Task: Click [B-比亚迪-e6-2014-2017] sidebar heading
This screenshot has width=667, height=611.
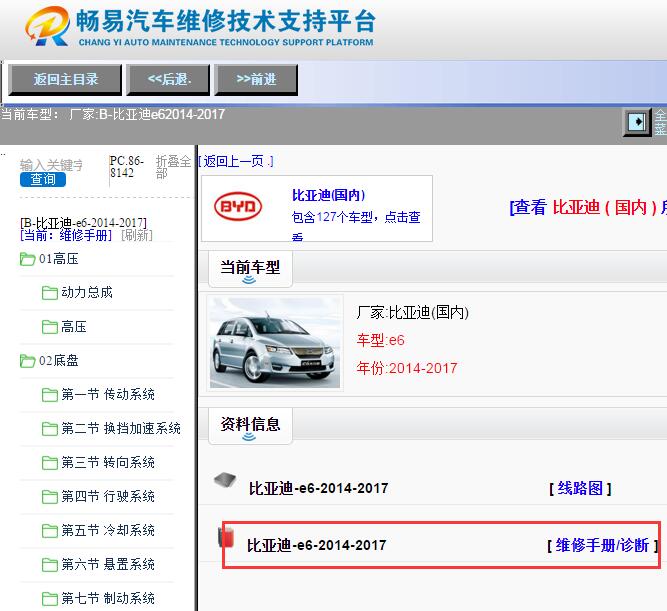Action: point(83,223)
